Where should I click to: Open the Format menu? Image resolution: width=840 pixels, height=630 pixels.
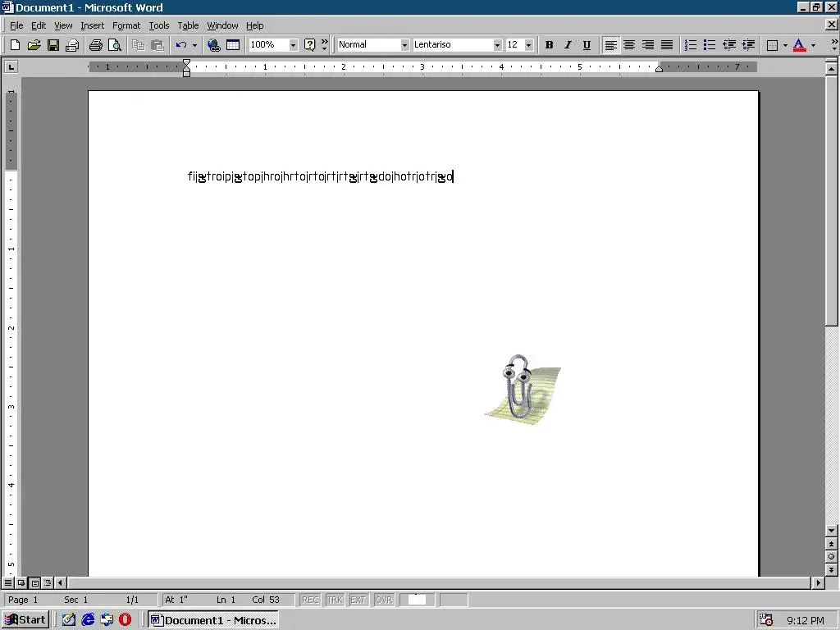(x=126, y=25)
